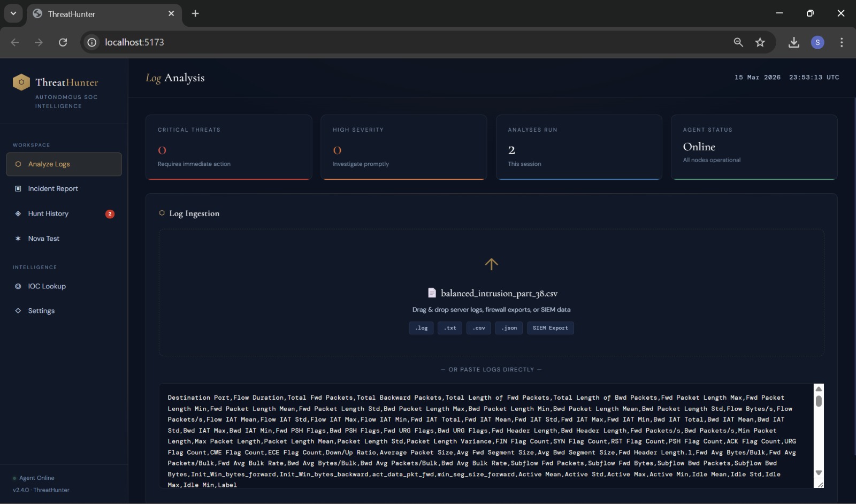This screenshot has width=856, height=504.
Task: Expand the tab search dropdown arrow
Action: tap(13, 13)
